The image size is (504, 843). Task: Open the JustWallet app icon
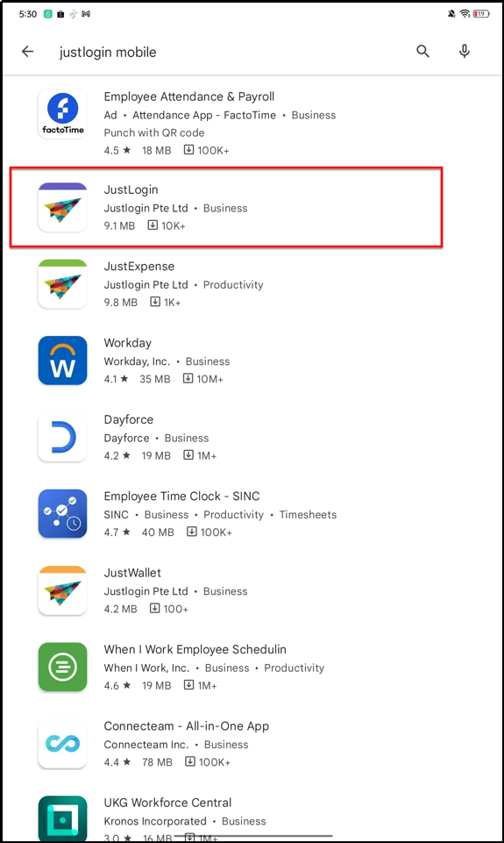pyautogui.click(x=63, y=590)
